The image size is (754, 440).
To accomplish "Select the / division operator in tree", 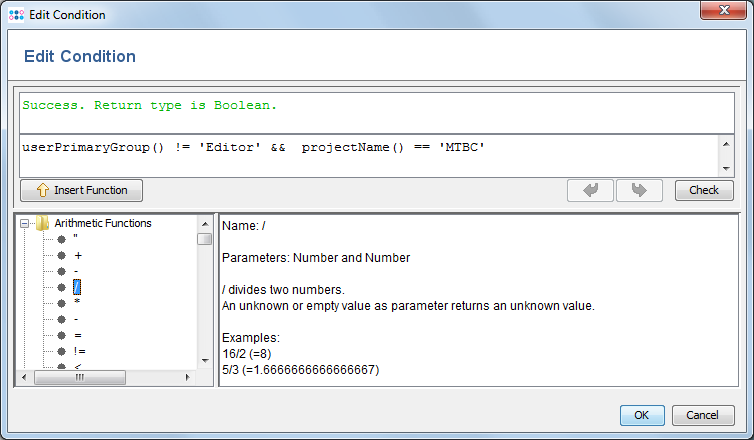I will (x=77, y=288).
